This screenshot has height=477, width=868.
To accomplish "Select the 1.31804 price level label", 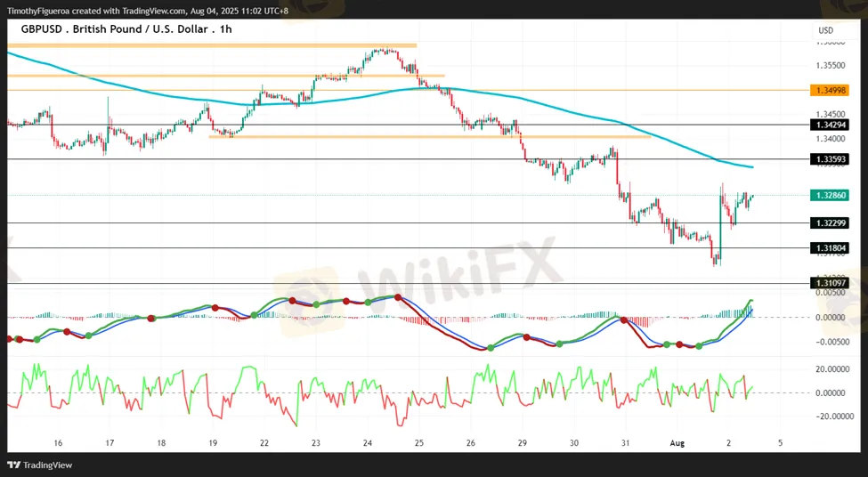I will click(829, 248).
